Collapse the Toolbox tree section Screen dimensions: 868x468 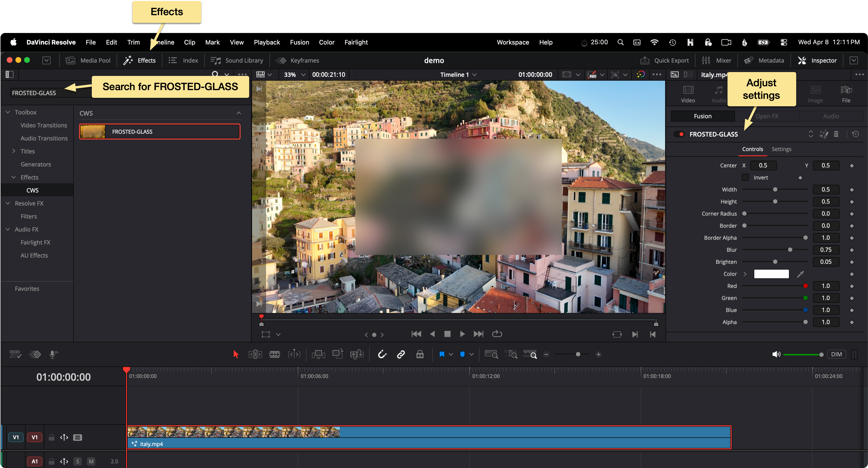[x=8, y=112]
